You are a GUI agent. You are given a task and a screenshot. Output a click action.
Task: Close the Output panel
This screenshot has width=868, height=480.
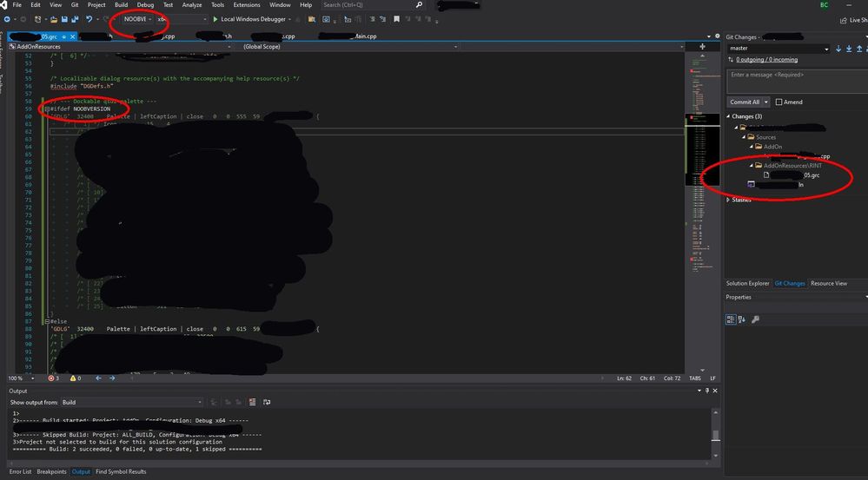tap(715, 391)
